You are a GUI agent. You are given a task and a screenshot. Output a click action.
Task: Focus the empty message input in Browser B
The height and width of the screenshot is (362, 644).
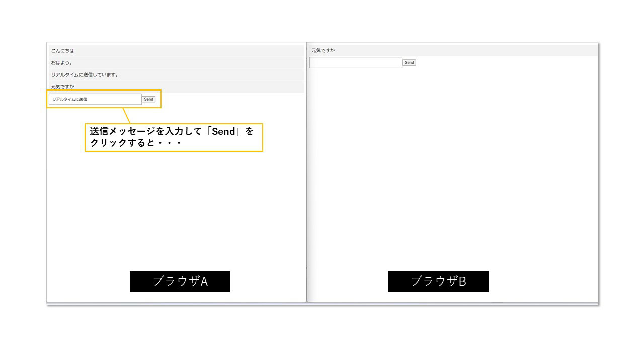[355, 63]
